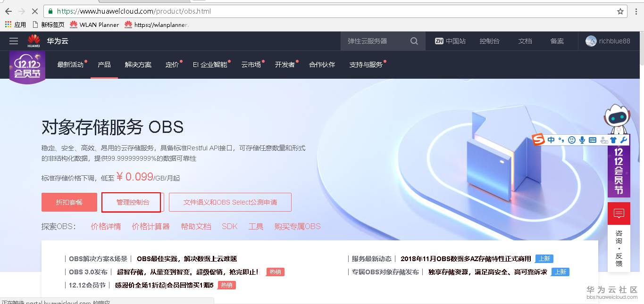Screen dimensions: 644x304
Task: Click the 12.12会员节 side banner
Action: click(619, 171)
